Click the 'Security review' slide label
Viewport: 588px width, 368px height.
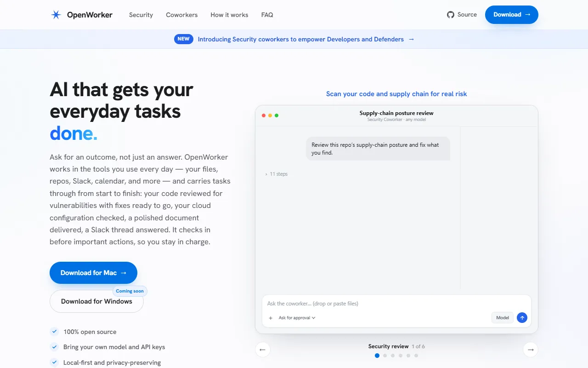[388, 346]
